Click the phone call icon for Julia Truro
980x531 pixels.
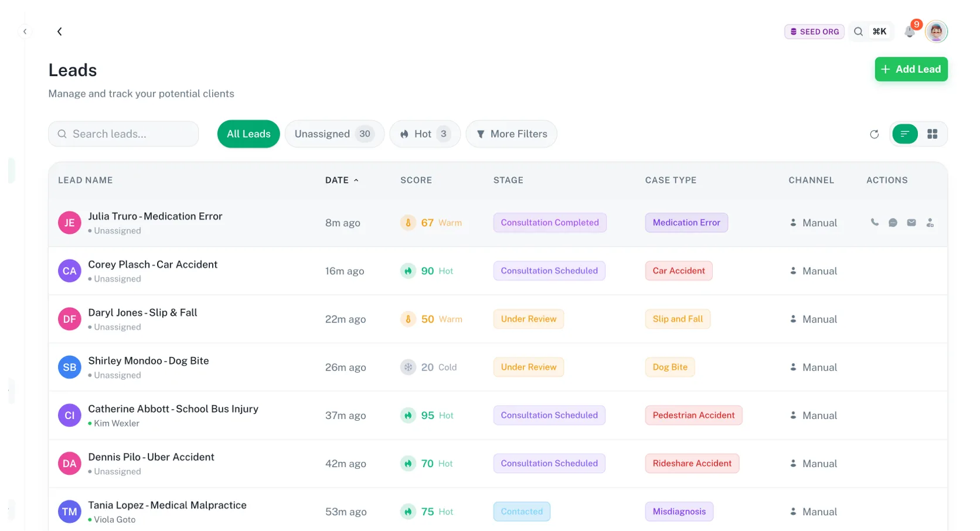[874, 223]
